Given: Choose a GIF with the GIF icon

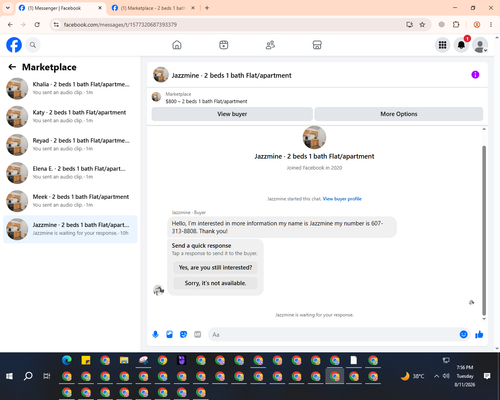Looking at the screenshot, I should click(198, 334).
